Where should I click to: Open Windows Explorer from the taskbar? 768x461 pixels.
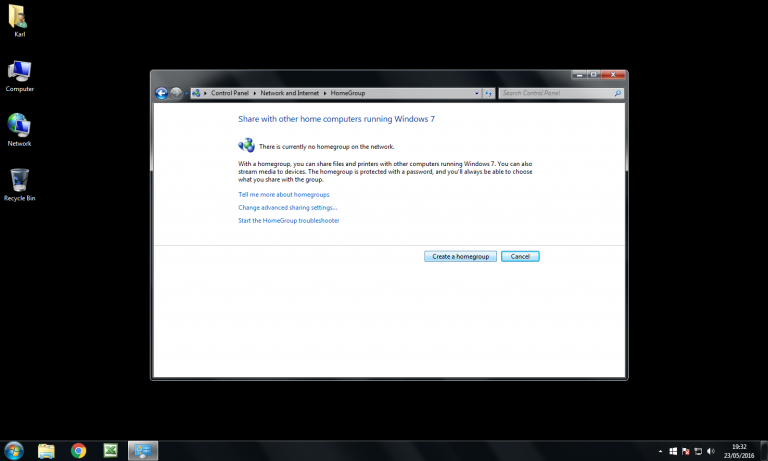click(x=46, y=450)
